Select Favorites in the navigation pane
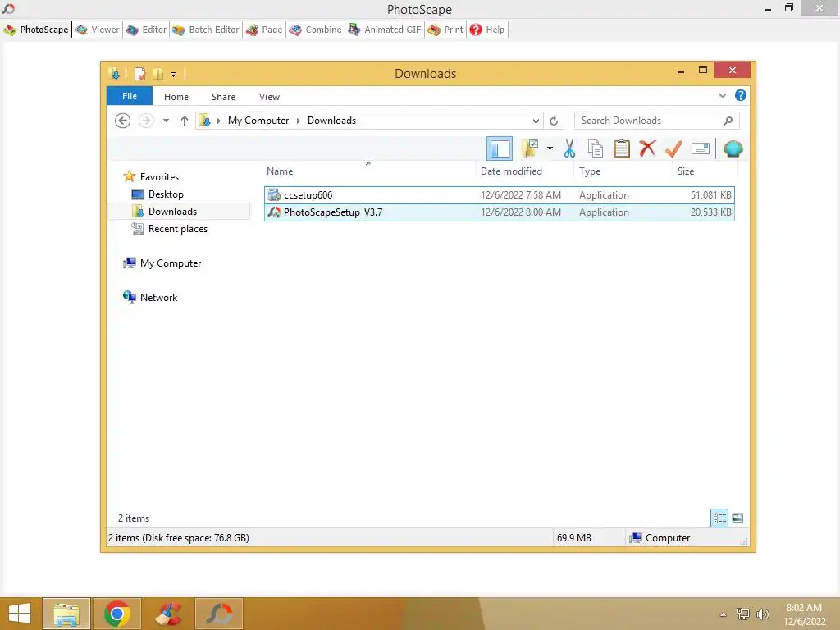The width and height of the screenshot is (840, 630). click(159, 177)
